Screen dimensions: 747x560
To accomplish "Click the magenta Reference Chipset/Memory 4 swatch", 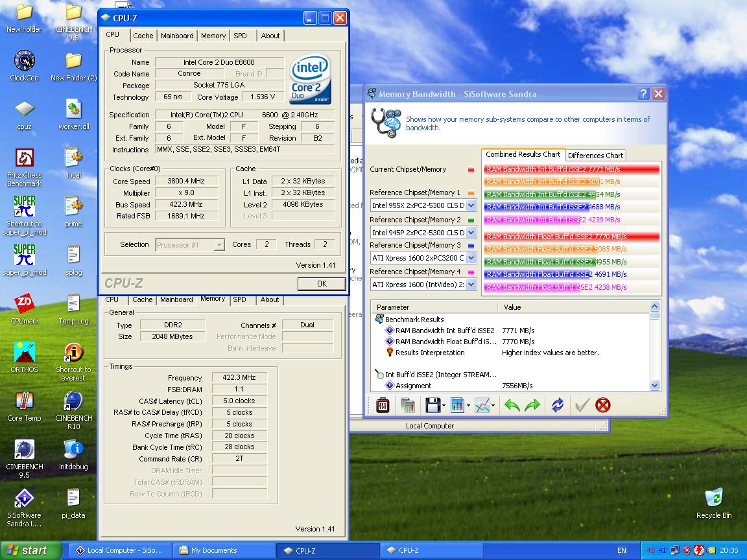I will 471,273.
